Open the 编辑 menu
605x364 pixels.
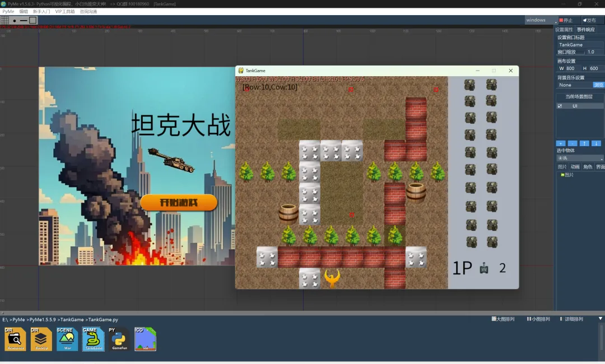[24, 12]
